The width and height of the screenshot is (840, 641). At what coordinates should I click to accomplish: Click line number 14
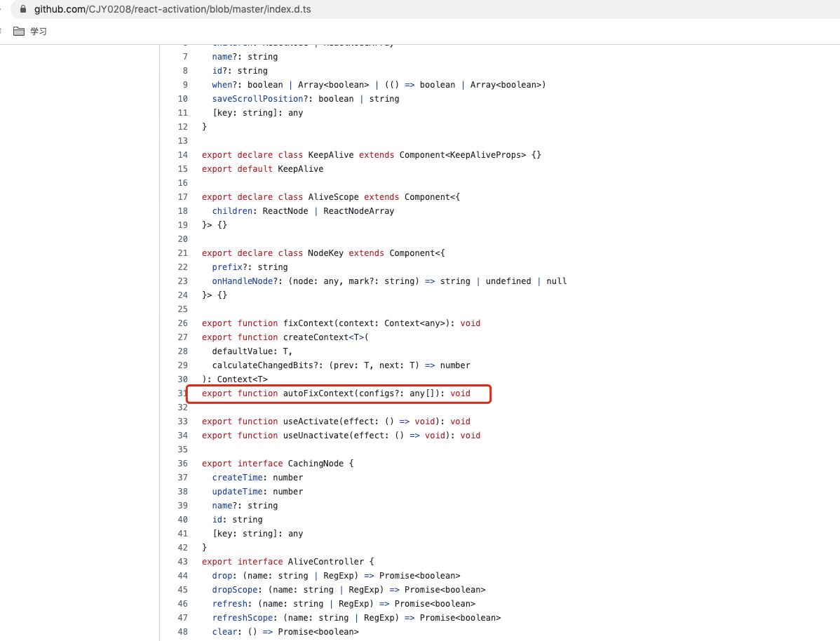(183, 155)
